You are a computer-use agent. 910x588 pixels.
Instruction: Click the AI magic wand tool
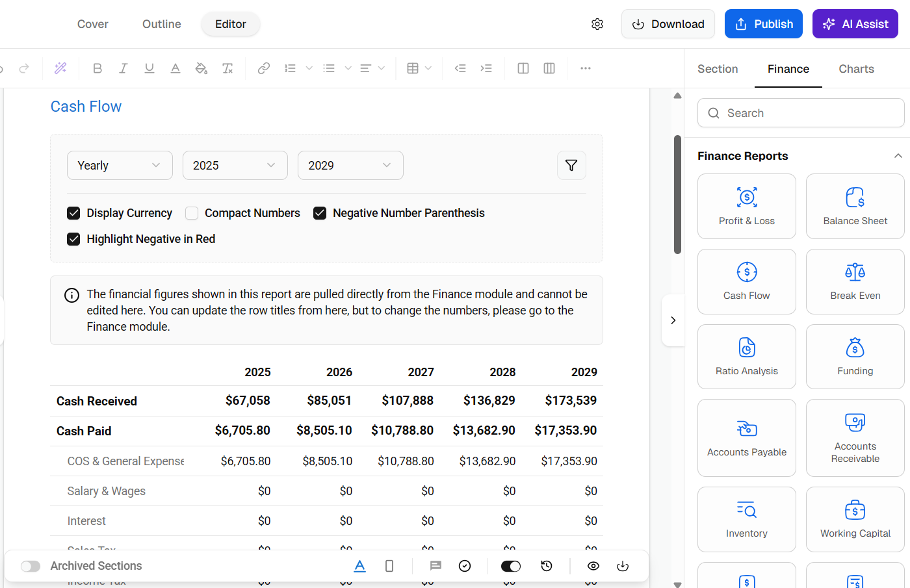[60, 68]
